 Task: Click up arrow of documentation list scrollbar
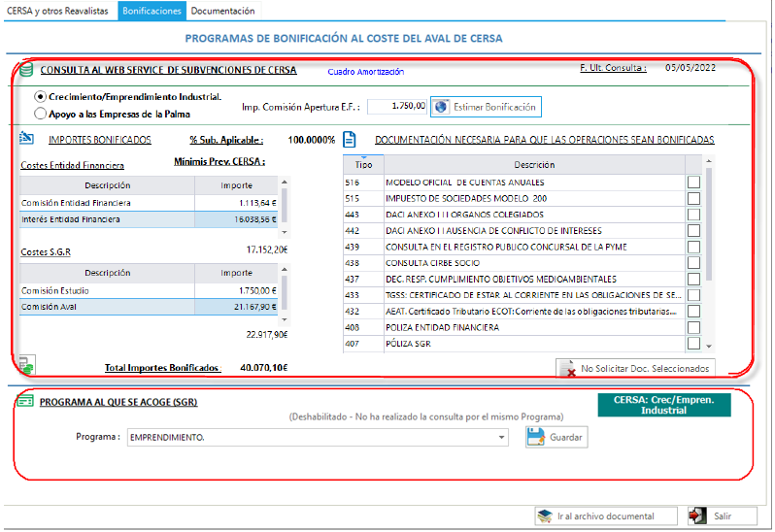(x=709, y=161)
